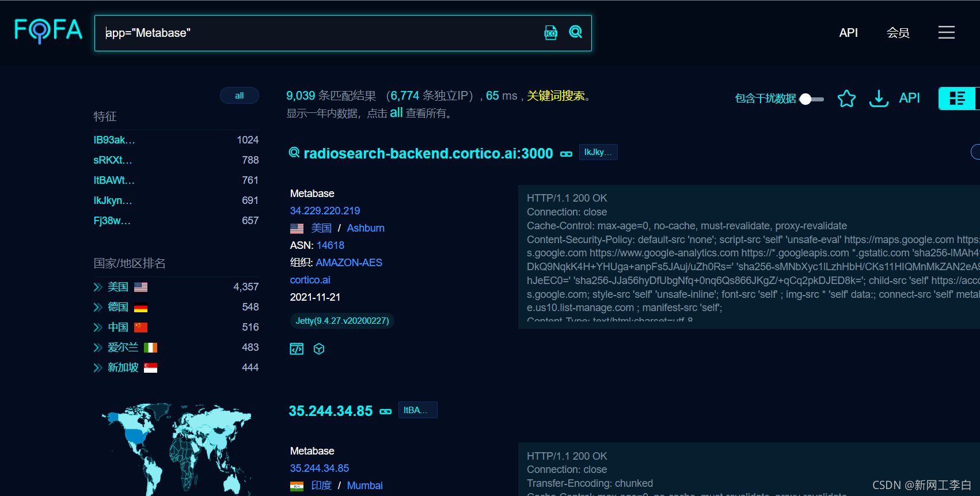Screen dimensions: 980x496
Task: Click the magnifier search icon
Action: (x=576, y=32)
